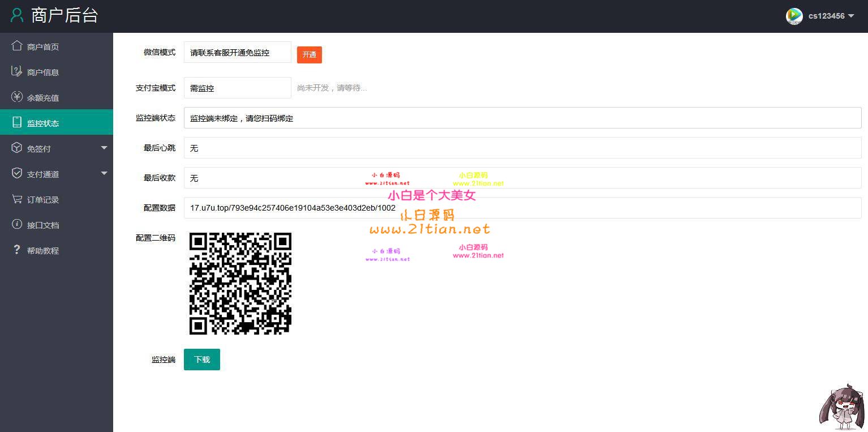
Task: Click the 支付通道 menu label
Action: [x=43, y=174]
